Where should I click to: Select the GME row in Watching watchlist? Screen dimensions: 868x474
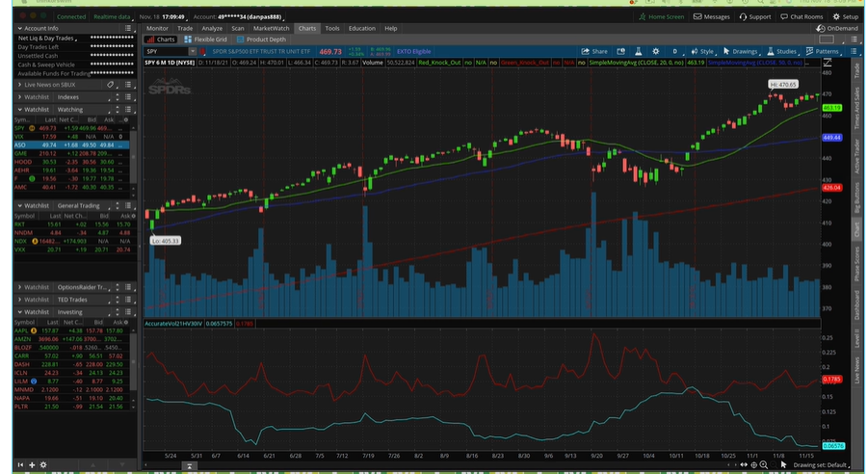point(71,153)
